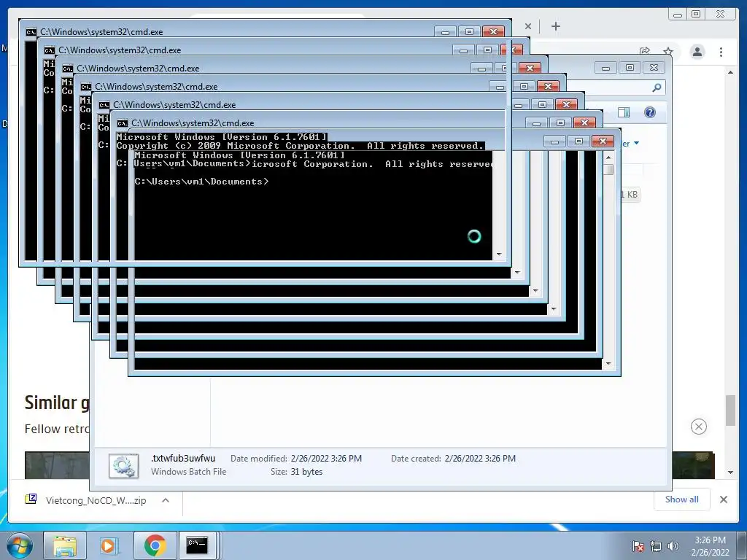Click Show all downloads
747x560 pixels.
point(682,499)
